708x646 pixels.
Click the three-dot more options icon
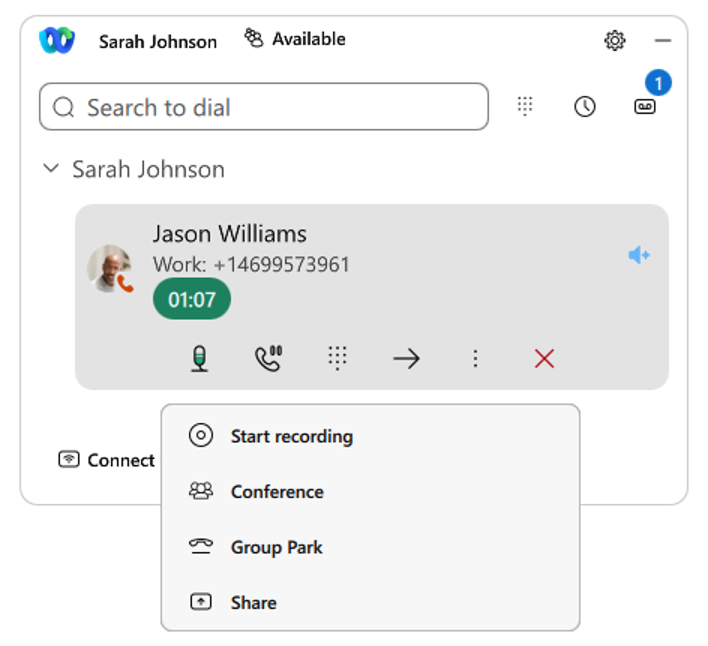475,359
